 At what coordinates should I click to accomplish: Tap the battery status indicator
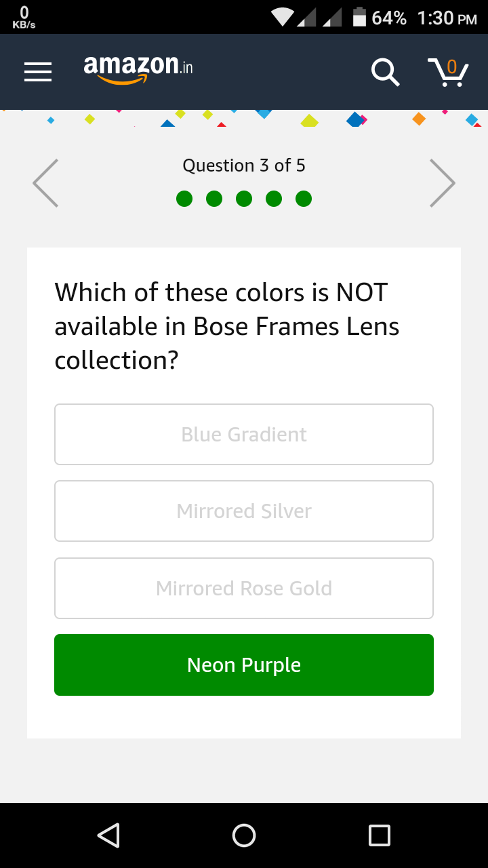(360, 17)
